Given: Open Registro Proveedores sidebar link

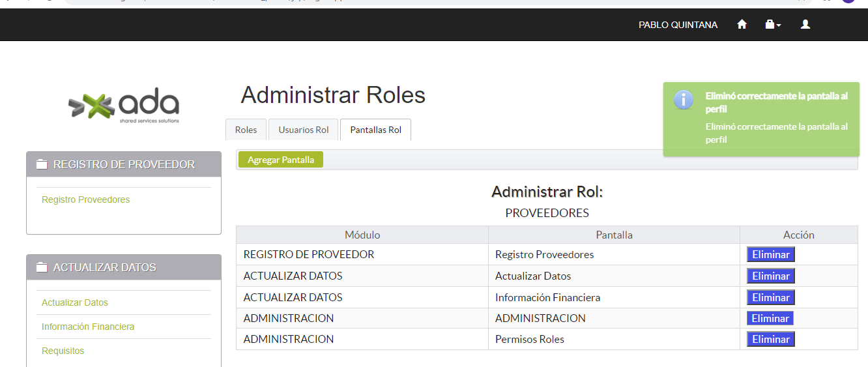Looking at the screenshot, I should point(85,199).
